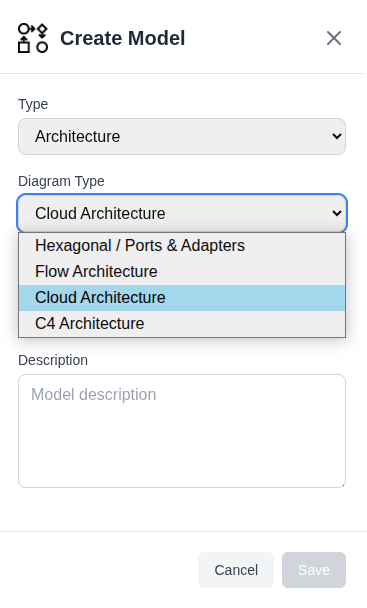Click the Create Model heading text

123,38
